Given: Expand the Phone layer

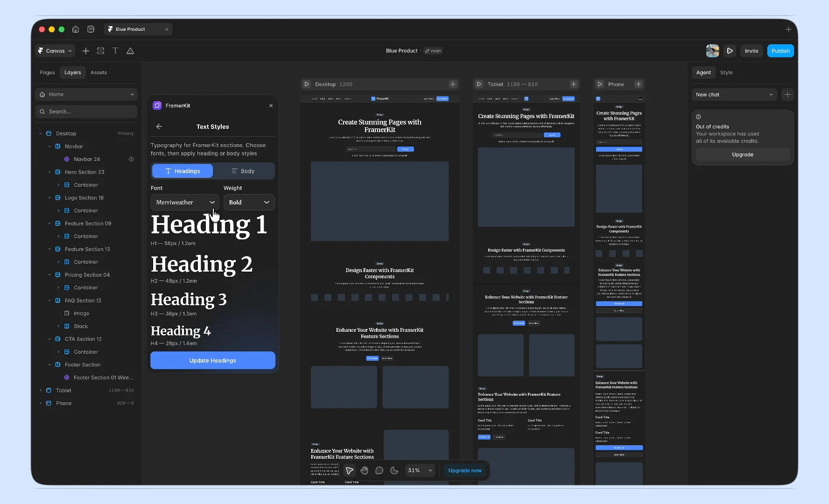Looking at the screenshot, I should (41, 403).
